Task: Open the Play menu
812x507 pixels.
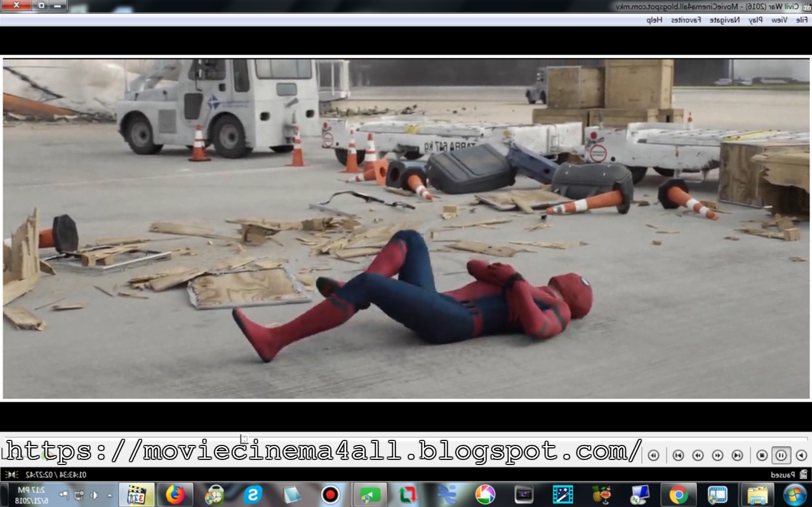Action: point(755,20)
